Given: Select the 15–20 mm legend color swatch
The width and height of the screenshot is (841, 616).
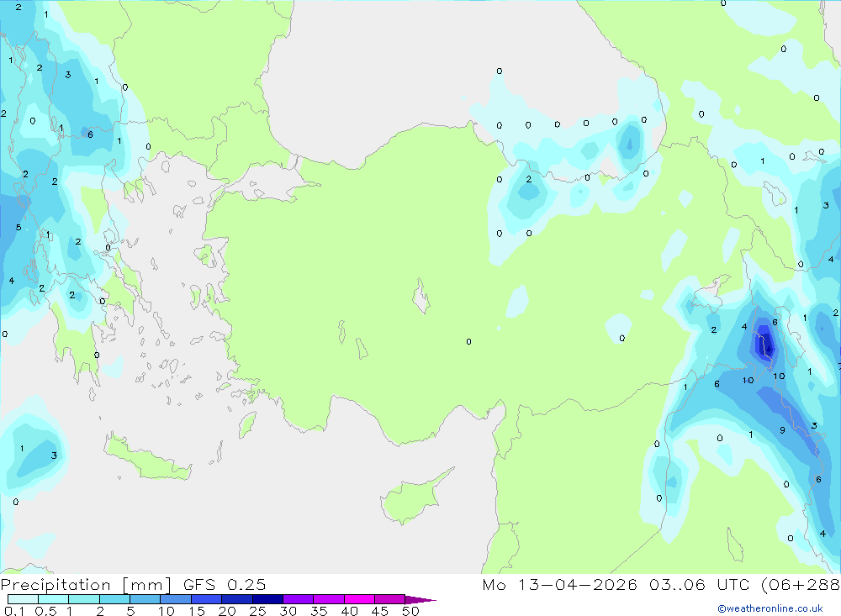Looking at the screenshot, I should [x=207, y=599].
